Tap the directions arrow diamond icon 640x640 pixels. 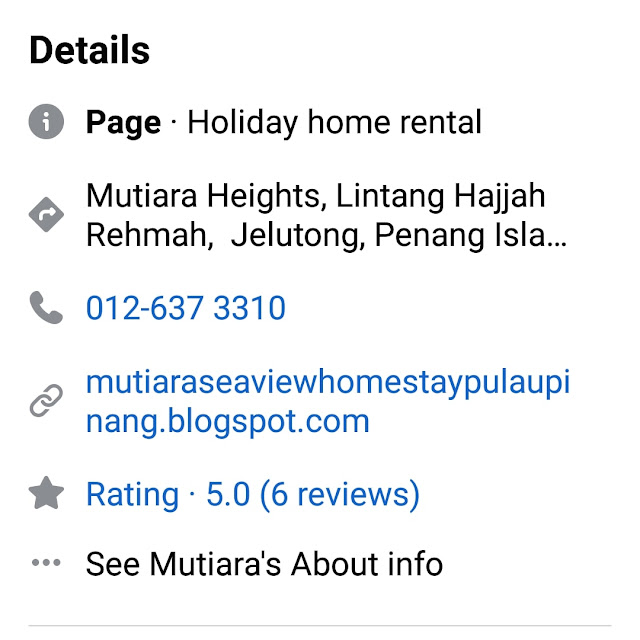[46, 214]
